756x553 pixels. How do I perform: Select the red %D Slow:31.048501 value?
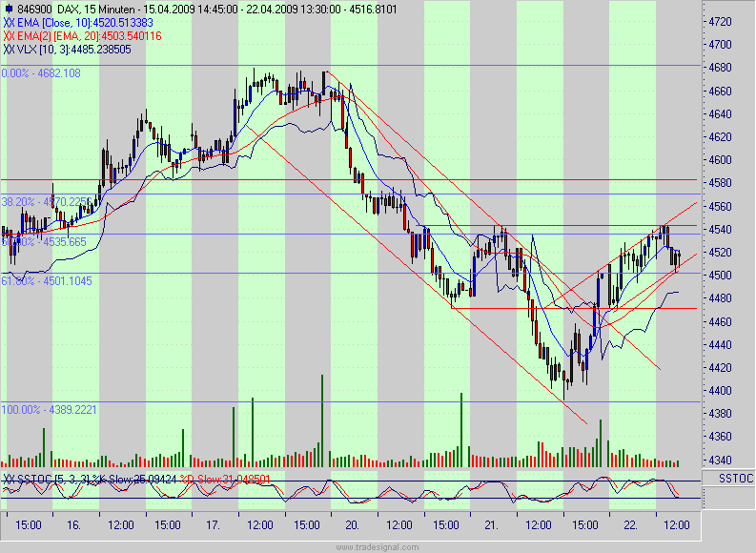coord(225,480)
